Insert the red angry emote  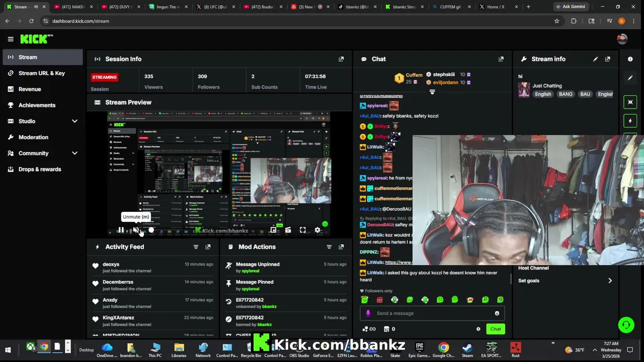pos(380,300)
